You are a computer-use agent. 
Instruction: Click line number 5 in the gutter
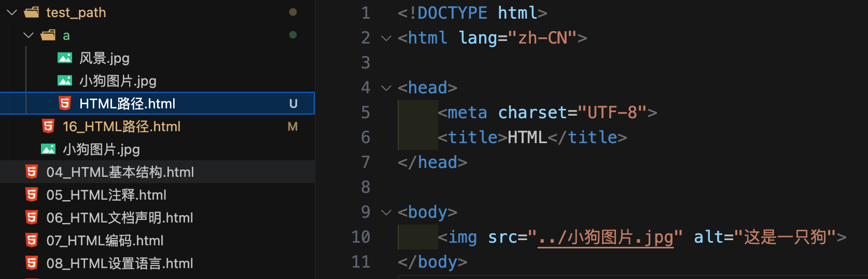pos(366,113)
